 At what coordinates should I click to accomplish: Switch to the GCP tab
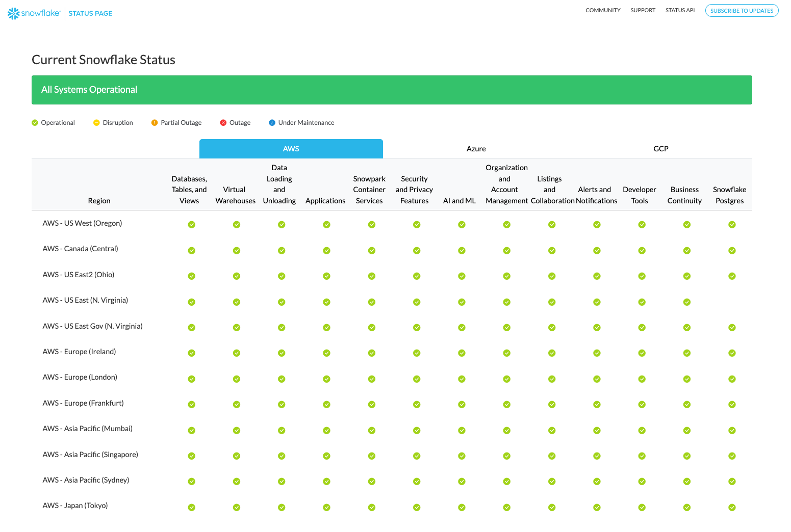tap(661, 149)
